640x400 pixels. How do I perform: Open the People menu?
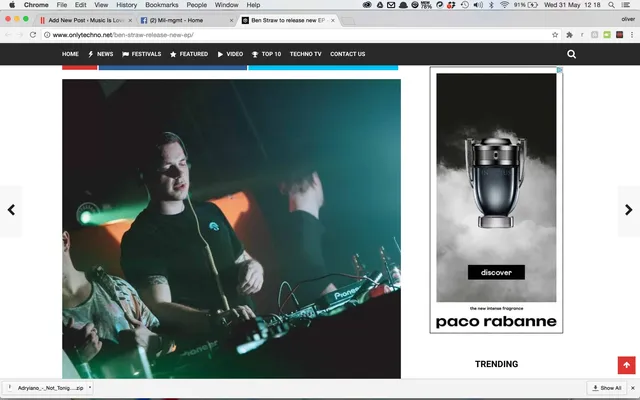(x=197, y=5)
